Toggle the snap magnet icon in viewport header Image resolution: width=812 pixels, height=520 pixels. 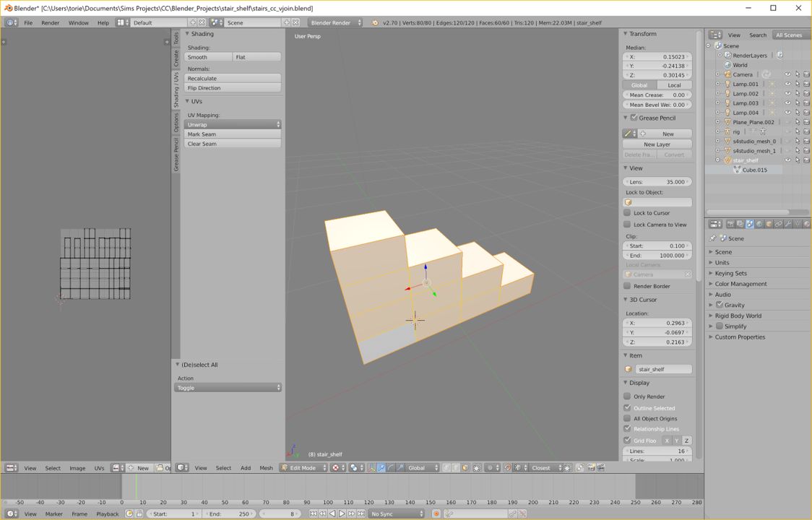point(507,468)
